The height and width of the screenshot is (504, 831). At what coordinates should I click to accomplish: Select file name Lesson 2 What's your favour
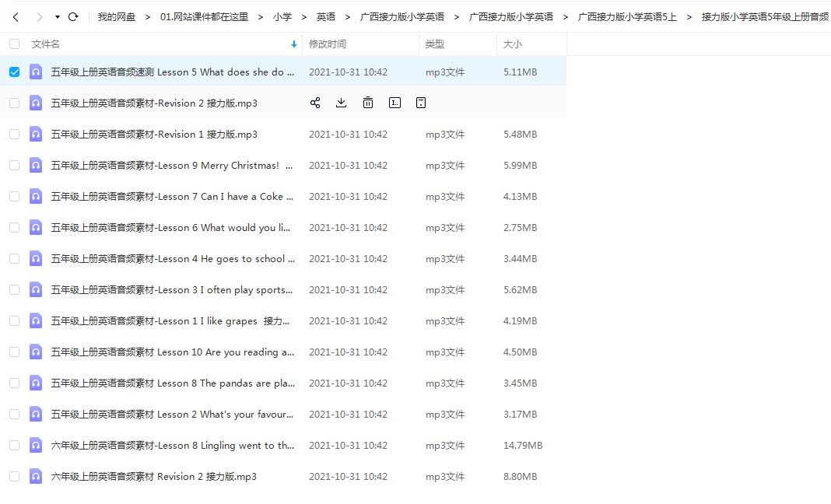(x=172, y=415)
